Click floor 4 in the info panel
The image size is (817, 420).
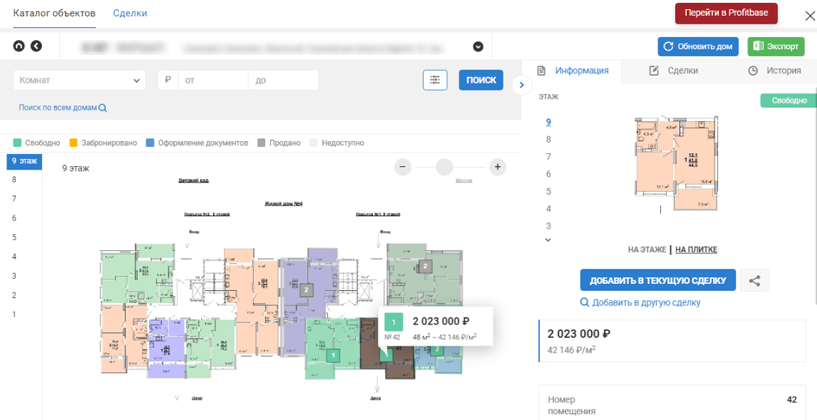coord(548,208)
